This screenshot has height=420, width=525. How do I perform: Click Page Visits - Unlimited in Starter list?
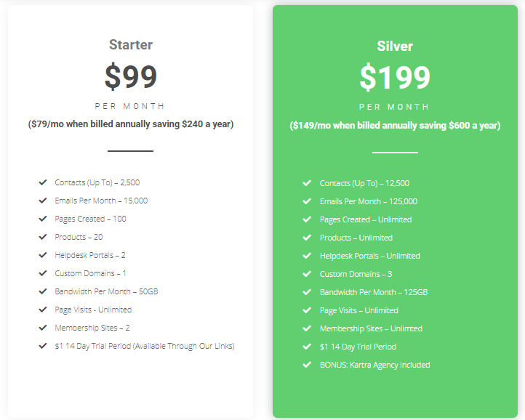pos(93,310)
